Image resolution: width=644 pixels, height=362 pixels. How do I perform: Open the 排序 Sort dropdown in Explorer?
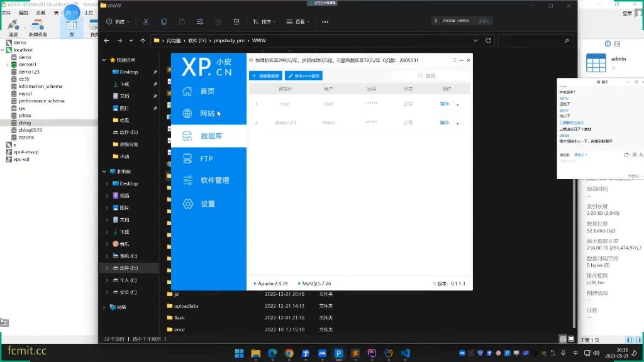click(264, 22)
